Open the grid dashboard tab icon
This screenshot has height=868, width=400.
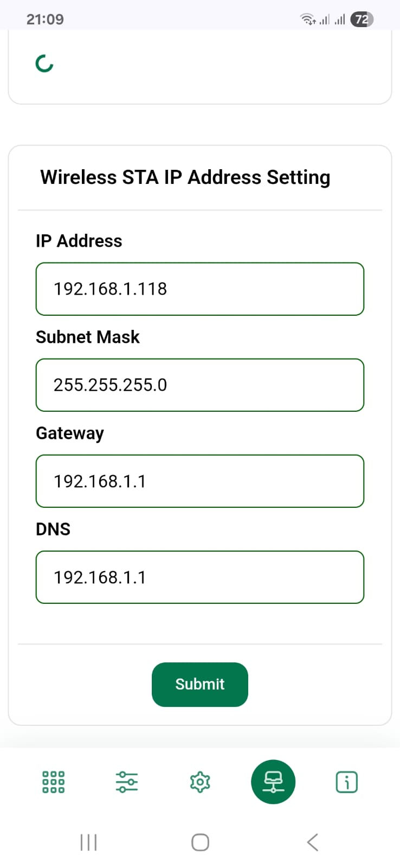coord(53,782)
